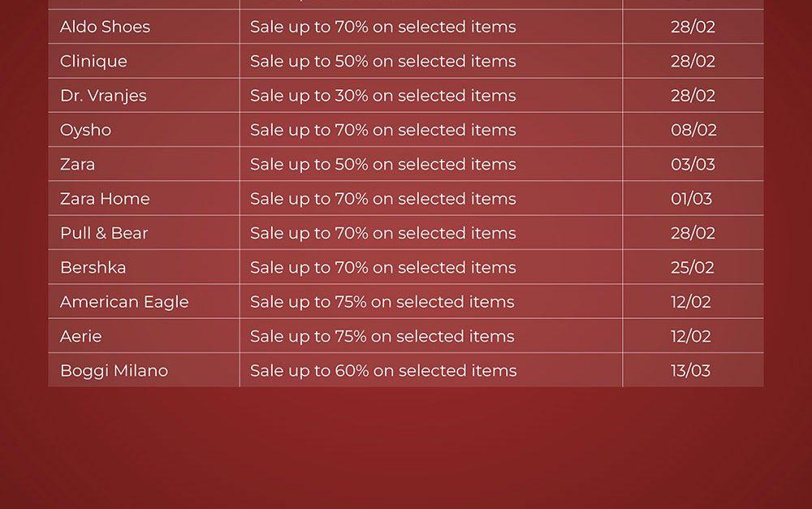The image size is (812, 509).
Task: Click the Zara Home brand name
Action: 105,199
